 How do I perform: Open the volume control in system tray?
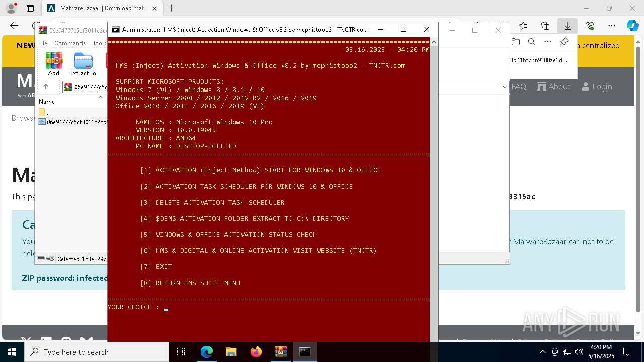(x=579, y=352)
